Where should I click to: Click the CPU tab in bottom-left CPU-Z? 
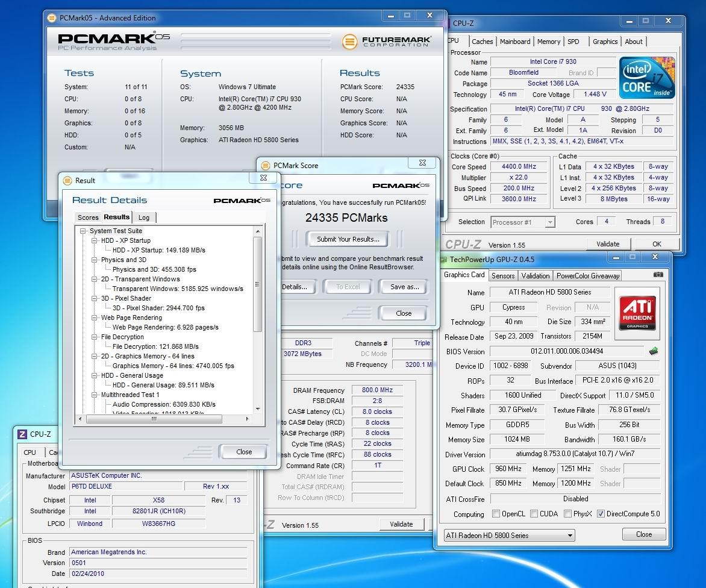click(x=30, y=452)
